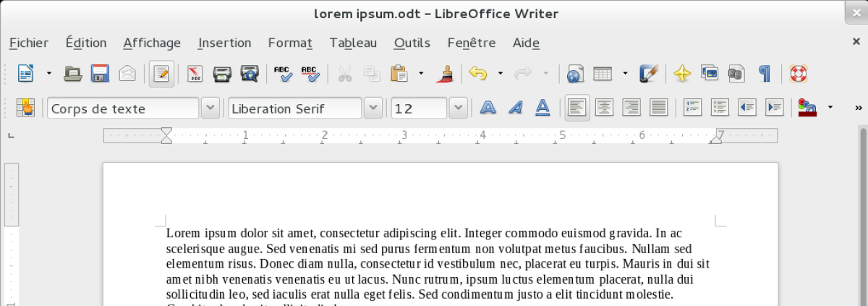Click the font size field 12
The image size is (868, 306).
point(419,109)
